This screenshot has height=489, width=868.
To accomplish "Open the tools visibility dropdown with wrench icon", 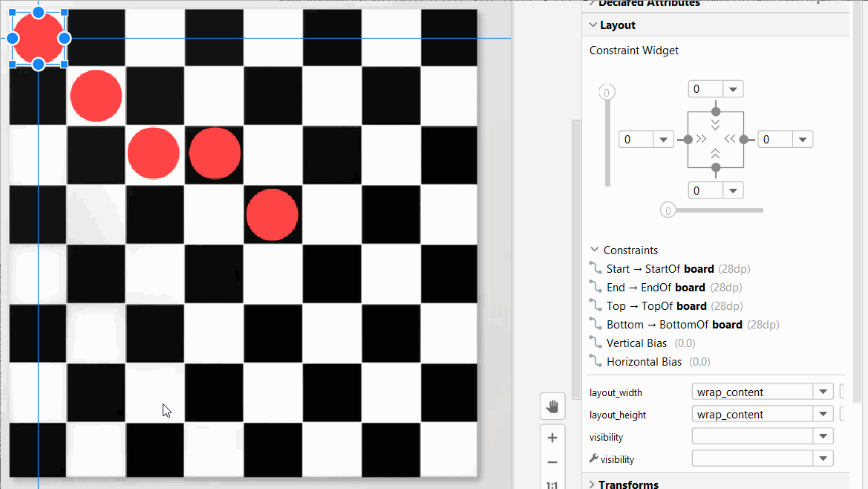I will 823,459.
